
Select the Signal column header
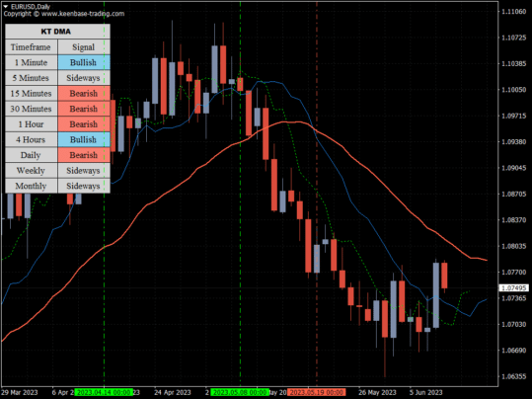[x=84, y=46]
